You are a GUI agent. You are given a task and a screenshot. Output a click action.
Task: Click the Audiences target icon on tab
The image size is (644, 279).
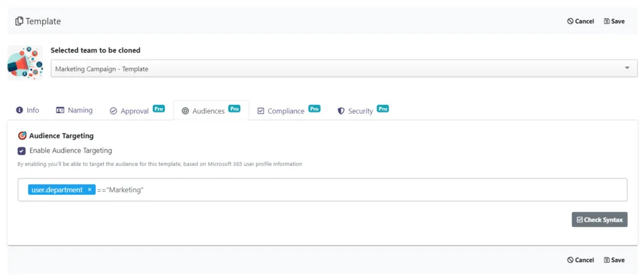coord(185,111)
